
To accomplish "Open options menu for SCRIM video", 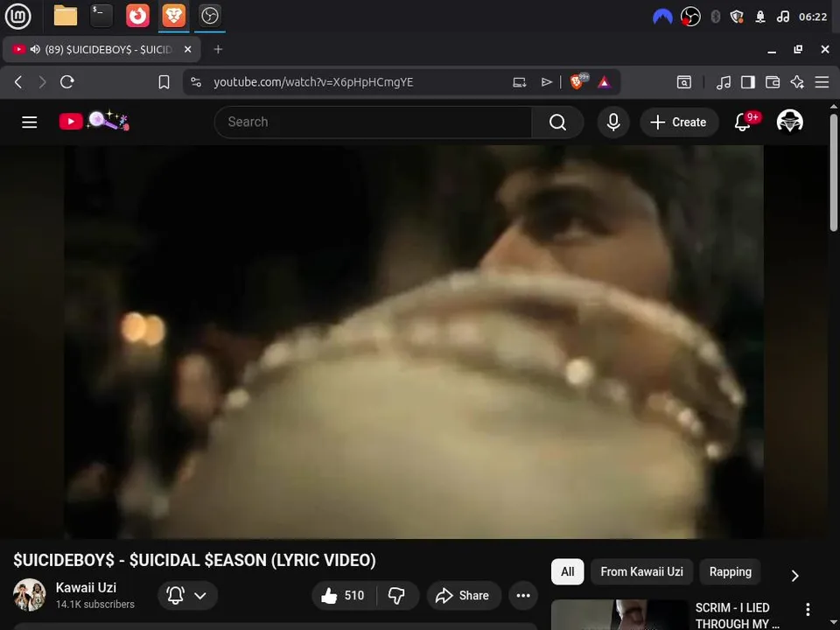I will [808, 609].
